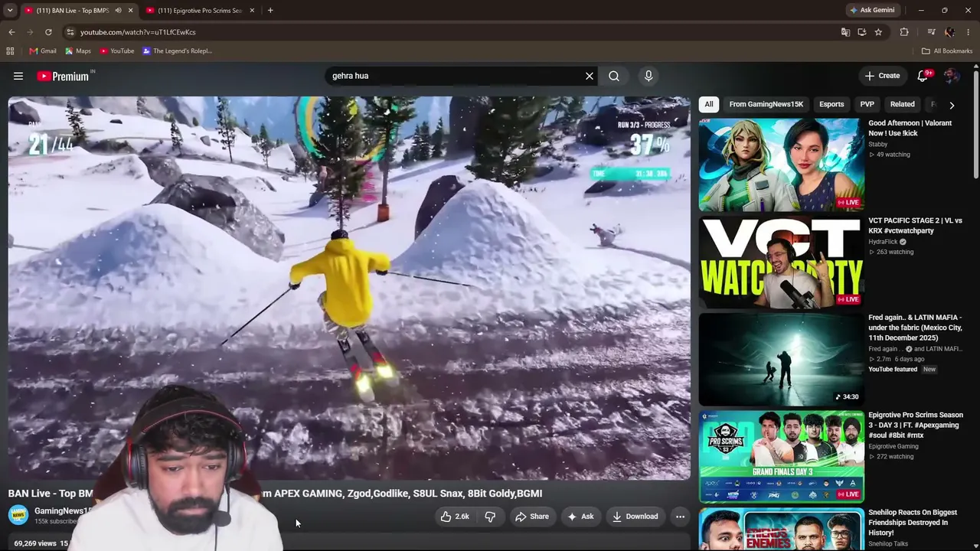Open the apps grid shortcut
The image size is (980, 551).
point(10,51)
